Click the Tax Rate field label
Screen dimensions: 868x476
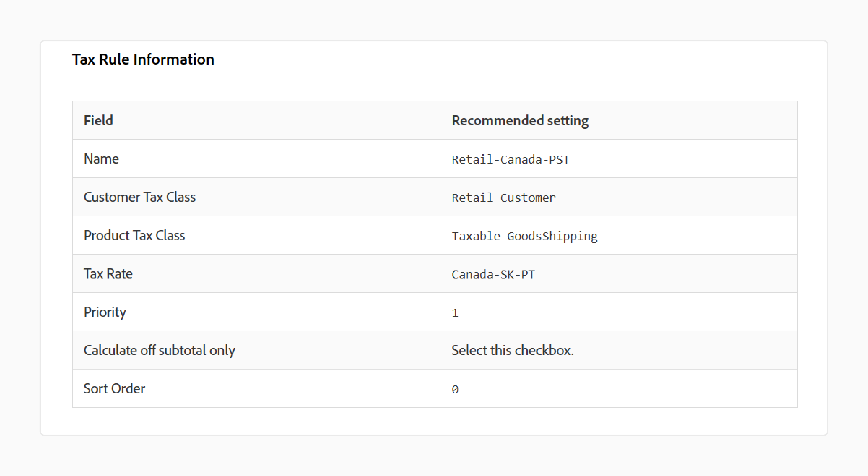click(x=108, y=273)
